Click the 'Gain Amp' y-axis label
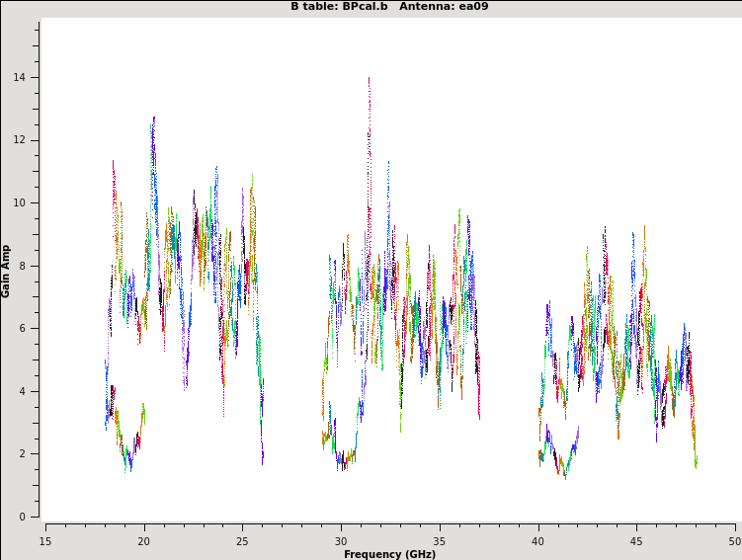The image size is (742, 560). click(x=6, y=272)
